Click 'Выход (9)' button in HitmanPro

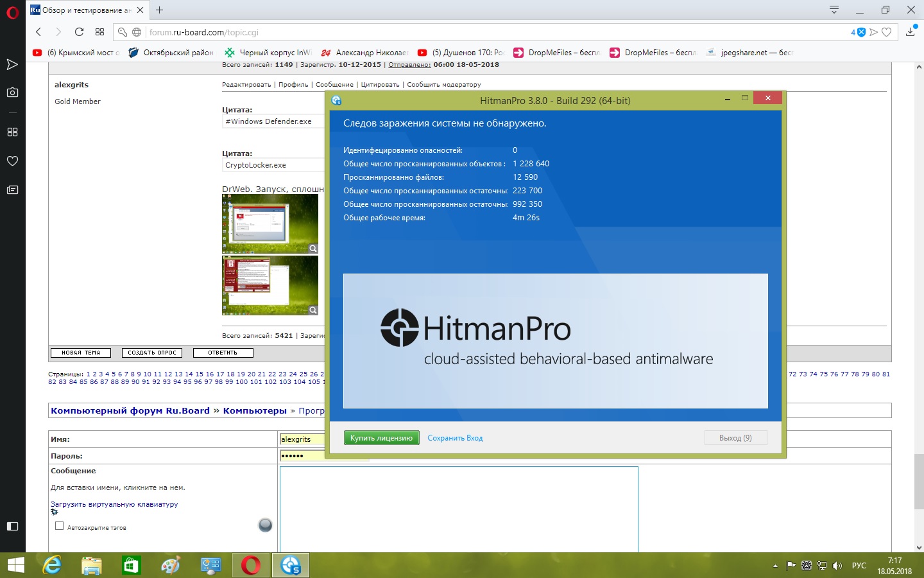735,438
